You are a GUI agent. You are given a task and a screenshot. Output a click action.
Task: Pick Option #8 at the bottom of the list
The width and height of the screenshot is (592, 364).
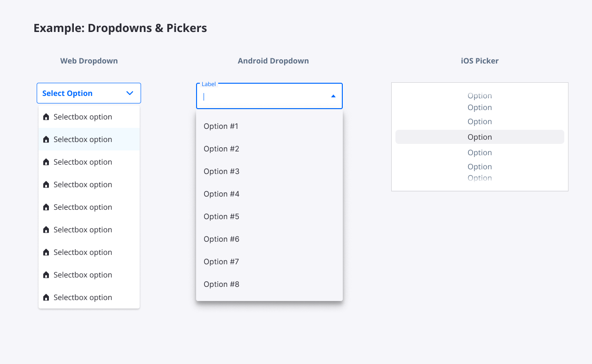click(269, 284)
